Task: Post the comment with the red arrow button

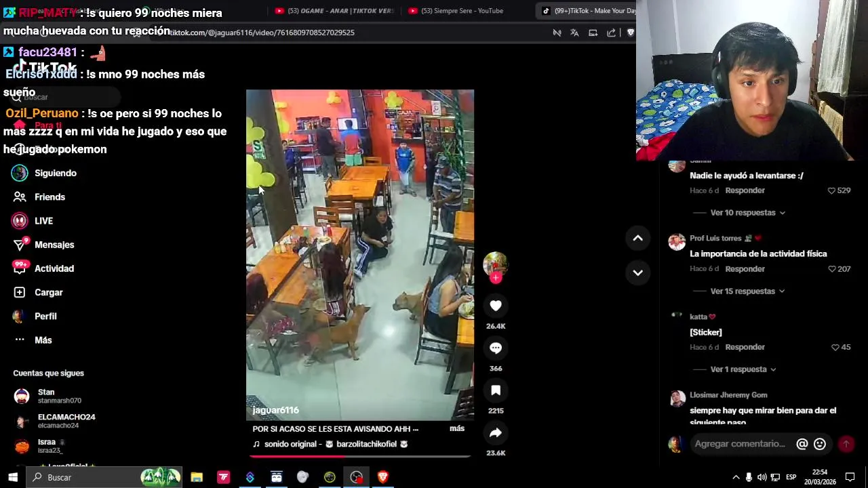Action: (846, 444)
